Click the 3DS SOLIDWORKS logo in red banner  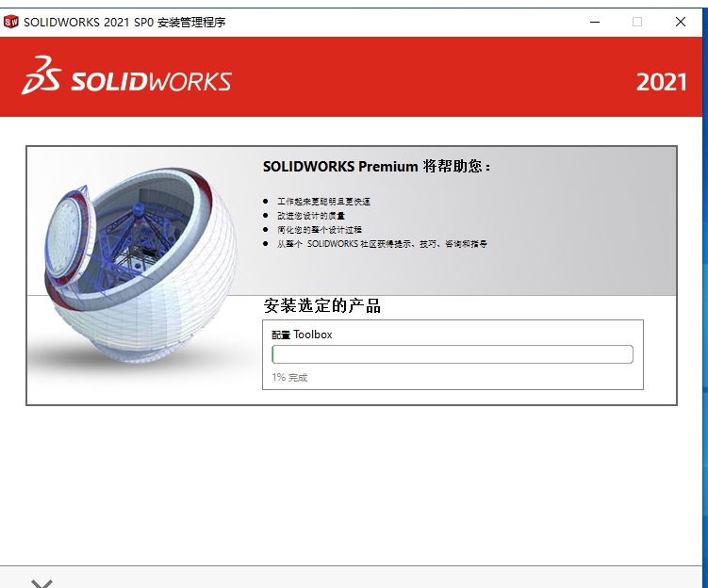[x=126, y=75]
